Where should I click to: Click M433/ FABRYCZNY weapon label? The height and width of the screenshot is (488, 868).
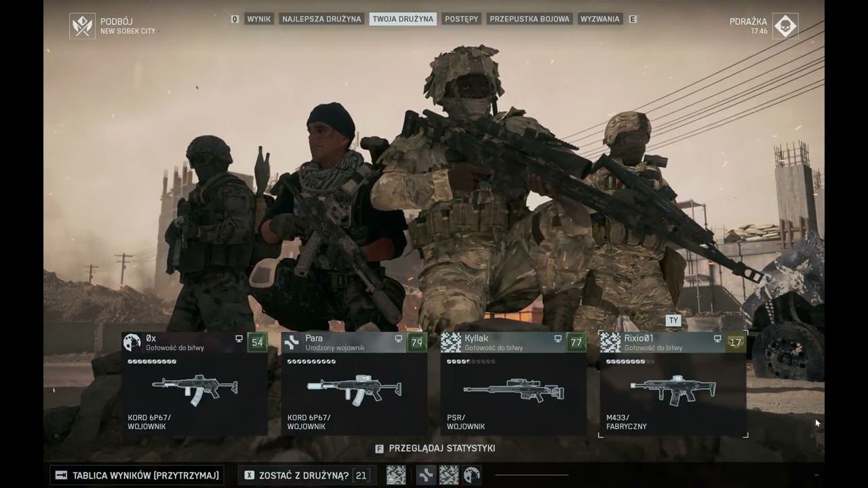coord(627,422)
